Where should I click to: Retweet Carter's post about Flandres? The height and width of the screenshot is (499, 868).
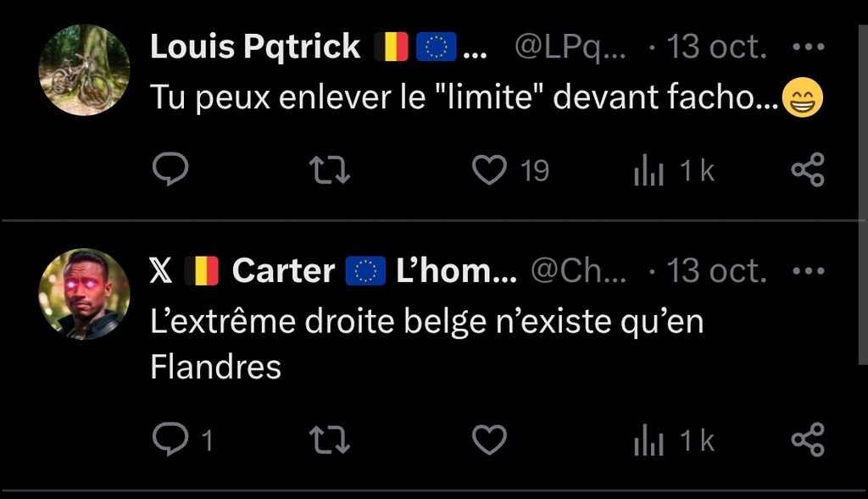click(x=331, y=440)
